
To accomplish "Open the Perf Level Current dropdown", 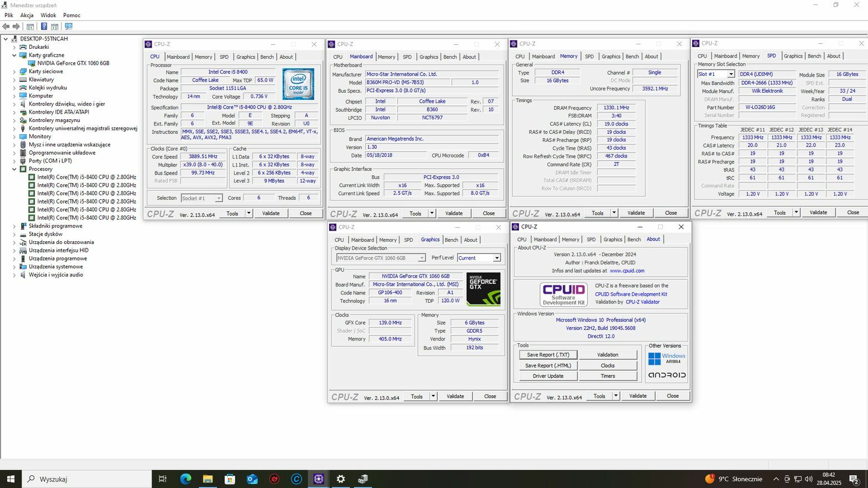I will tap(496, 258).
